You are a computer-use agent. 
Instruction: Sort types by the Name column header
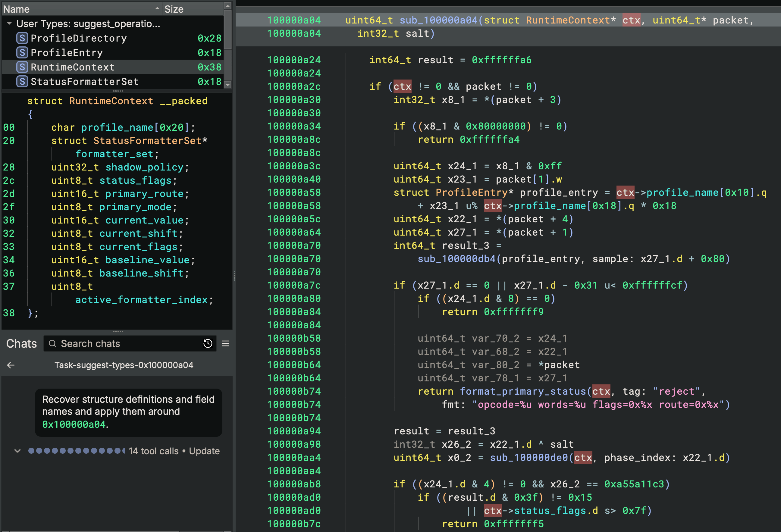pyautogui.click(x=82, y=9)
